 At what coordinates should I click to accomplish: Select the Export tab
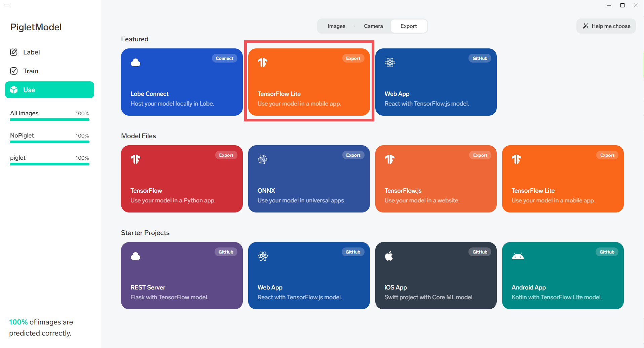click(409, 26)
